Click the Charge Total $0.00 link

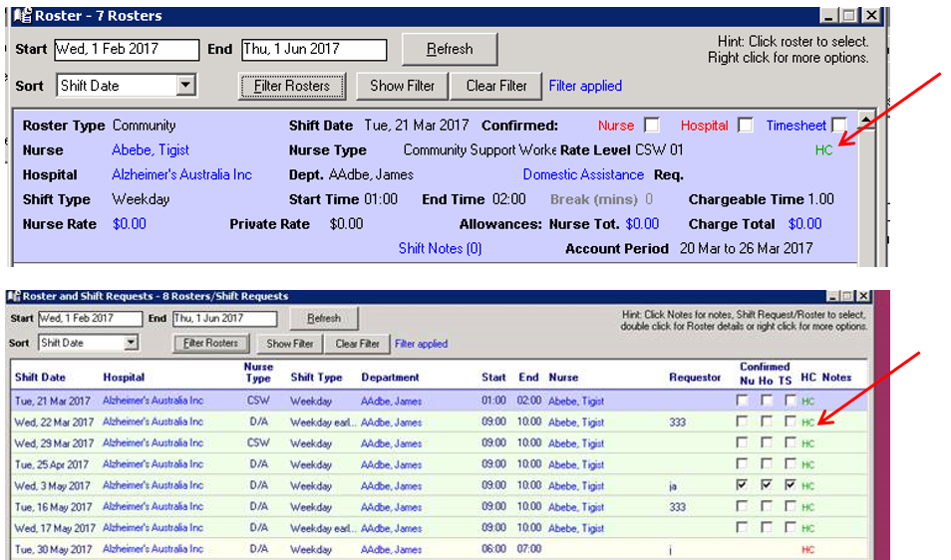(804, 223)
